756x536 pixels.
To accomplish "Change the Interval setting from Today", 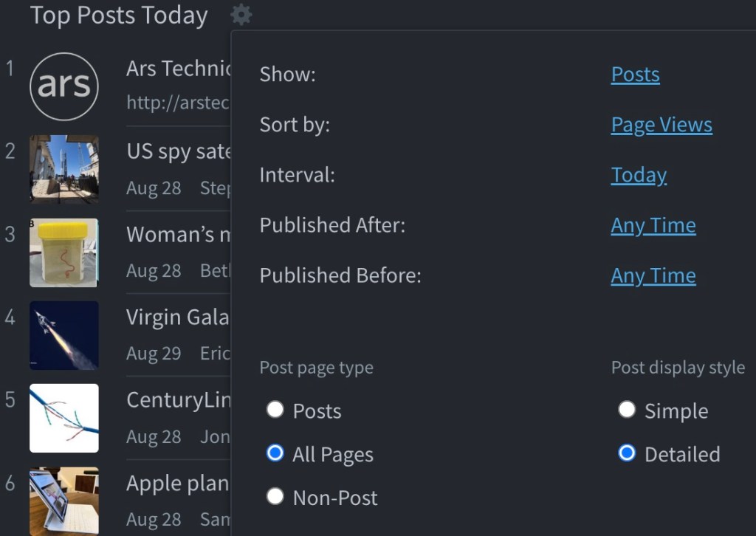I will coord(639,176).
